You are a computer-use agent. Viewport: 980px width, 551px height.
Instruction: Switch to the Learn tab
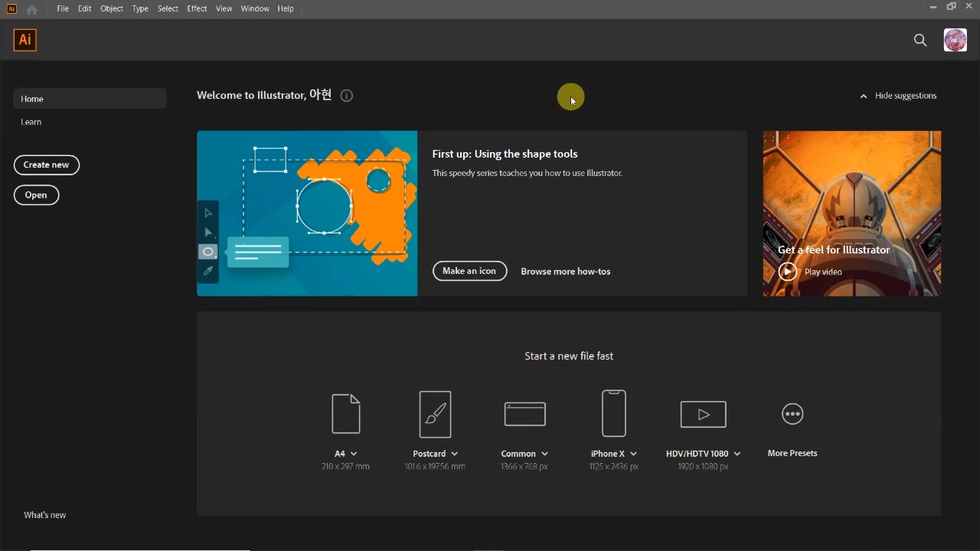[31, 122]
